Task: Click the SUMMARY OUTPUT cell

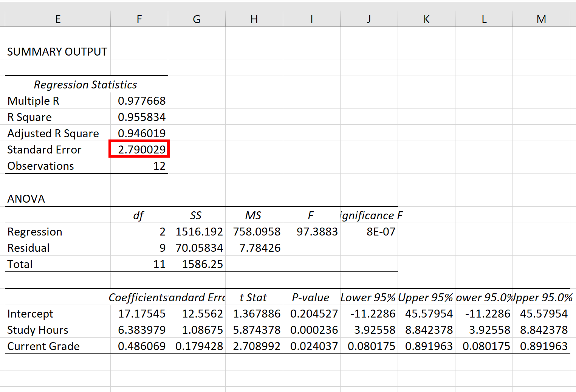Action: click(57, 51)
